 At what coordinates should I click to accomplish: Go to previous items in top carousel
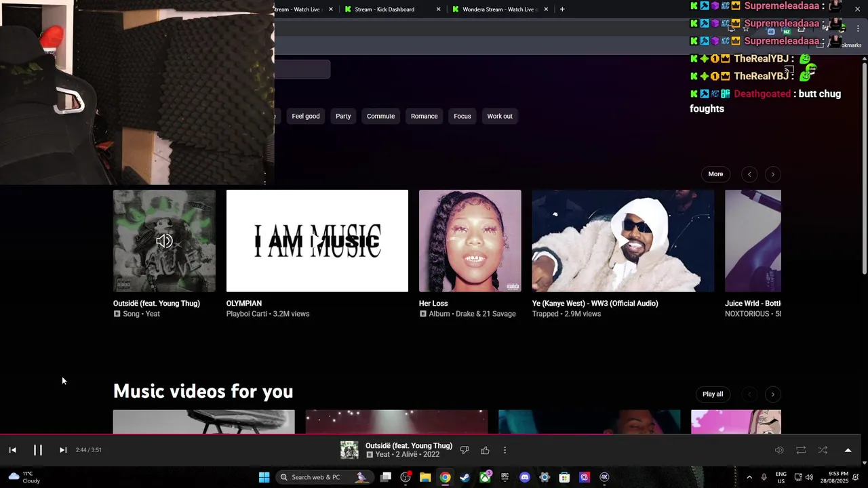click(x=749, y=174)
